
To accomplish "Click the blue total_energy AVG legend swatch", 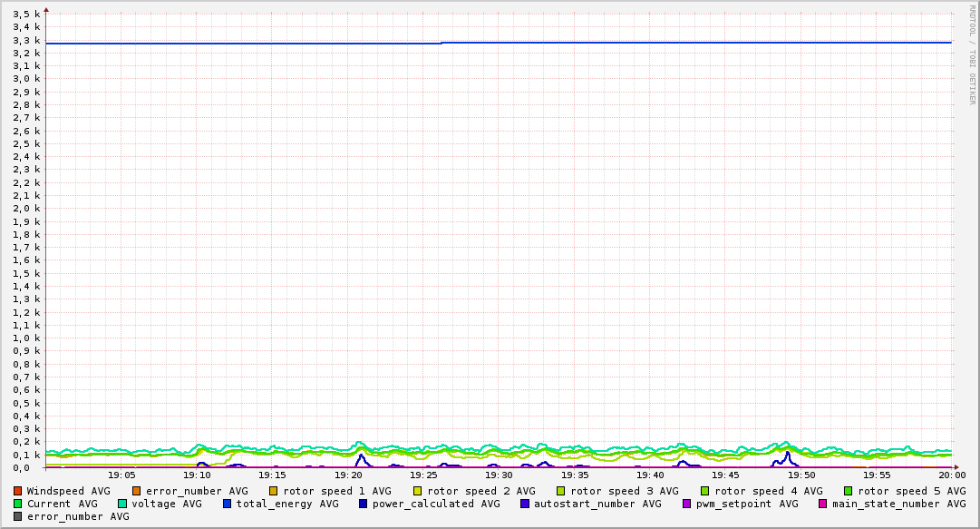I will [227, 504].
